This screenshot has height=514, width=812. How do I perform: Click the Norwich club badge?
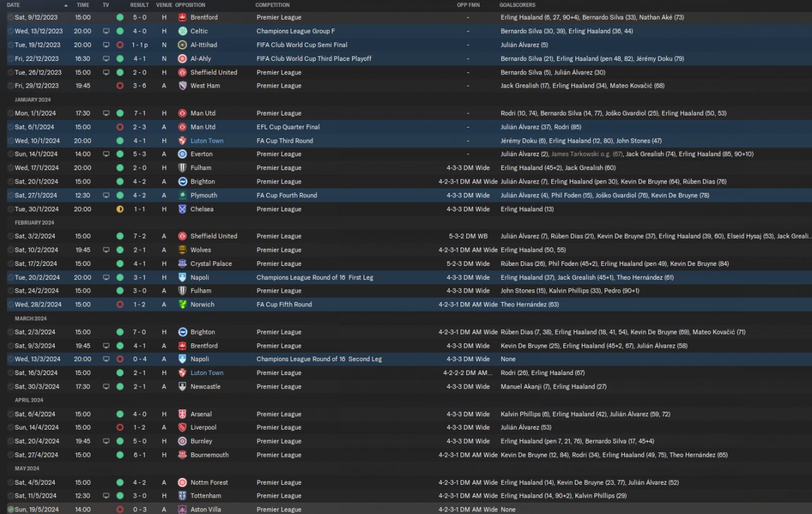coord(182,305)
